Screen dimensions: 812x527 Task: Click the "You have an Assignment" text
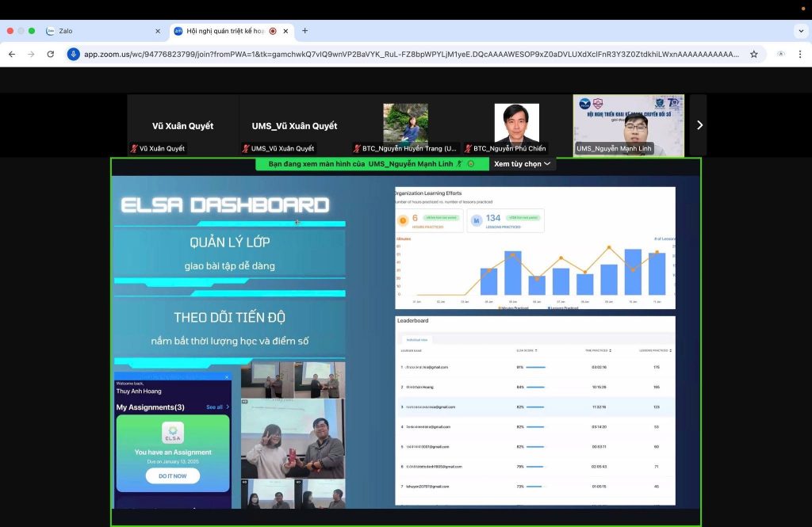[x=173, y=452]
